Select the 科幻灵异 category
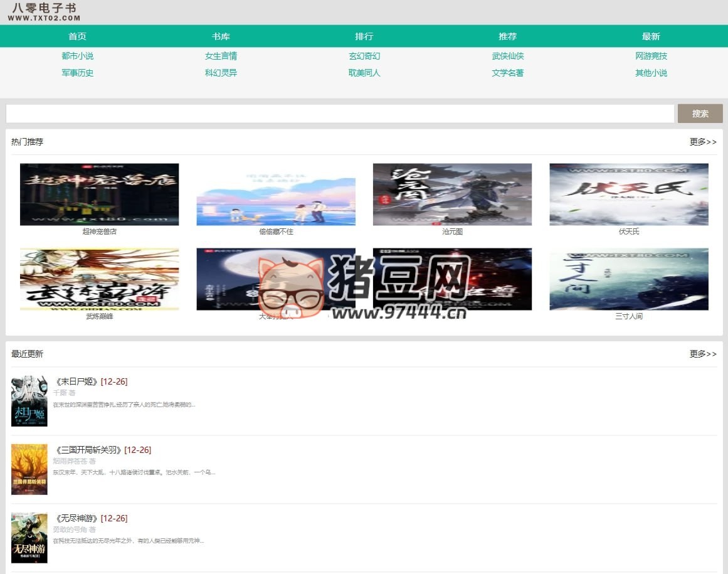This screenshot has height=574, width=728. coord(221,73)
